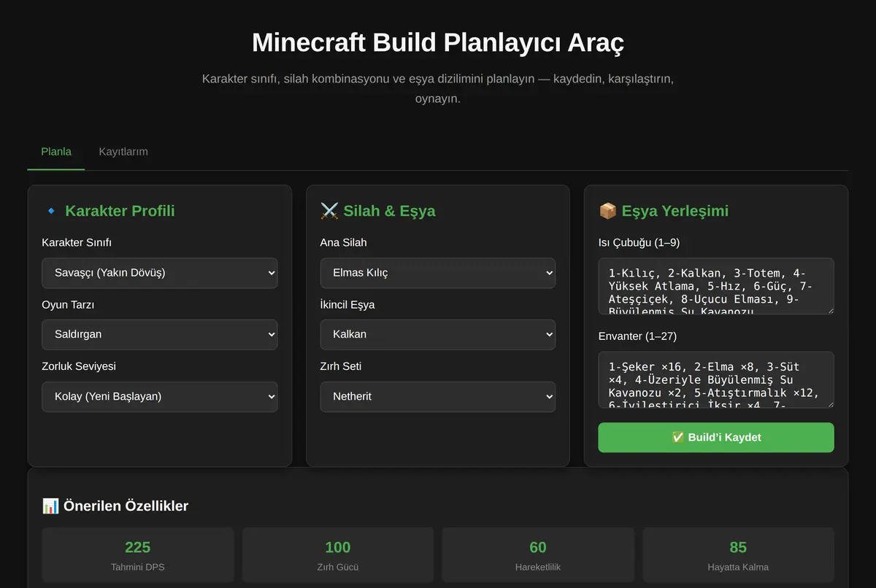Viewport: 876px width, 588px height.
Task: Click the Oyun Tarzı label
Action: point(68,304)
